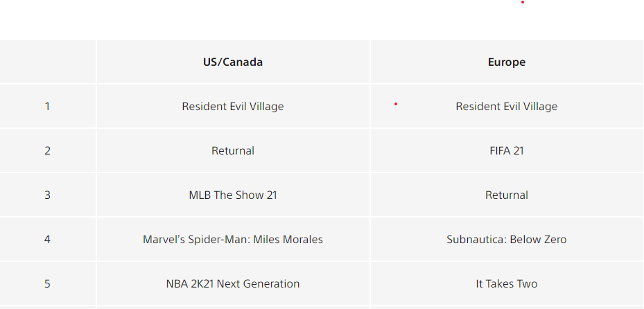Select Resident Evil Village under US/Canada
The width and height of the screenshot is (644, 309).
point(233,106)
